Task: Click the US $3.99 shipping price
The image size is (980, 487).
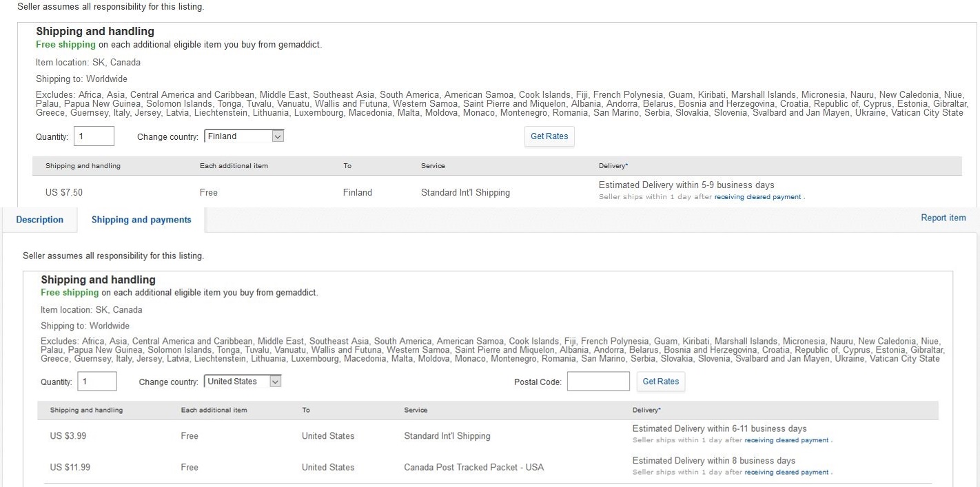Action: (x=68, y=436)
